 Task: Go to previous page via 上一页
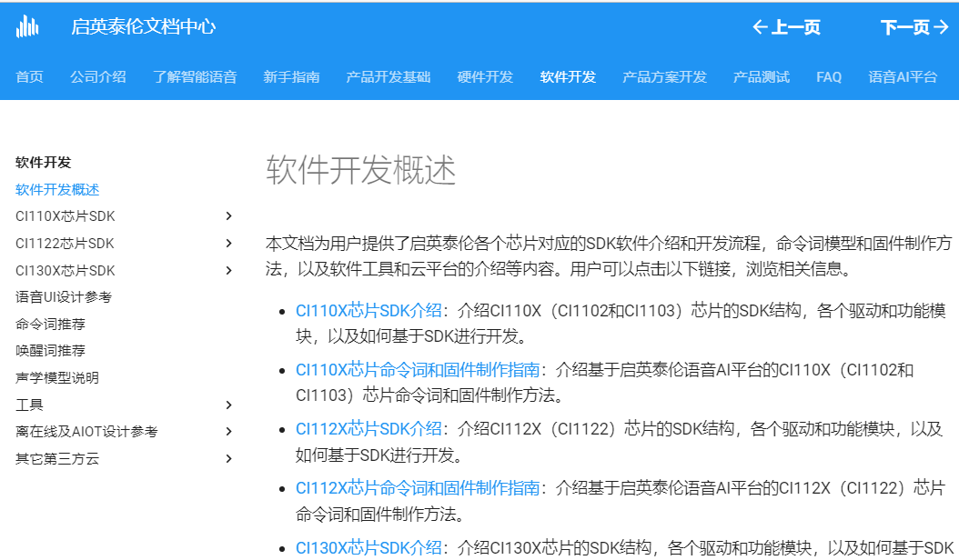786,27
